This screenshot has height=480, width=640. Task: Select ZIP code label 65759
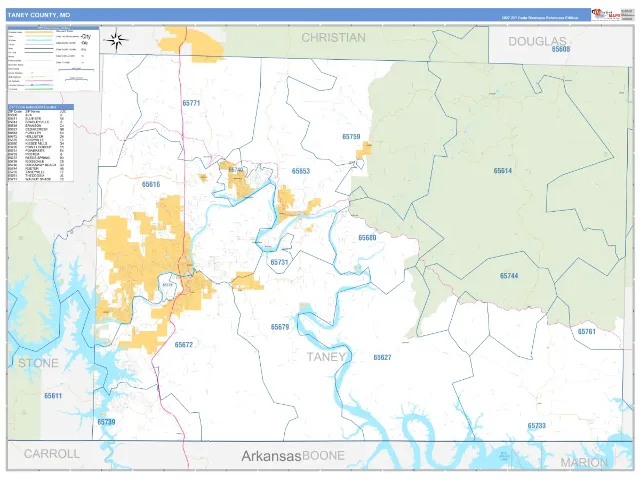pyautogui.click(x=351, y=137)
